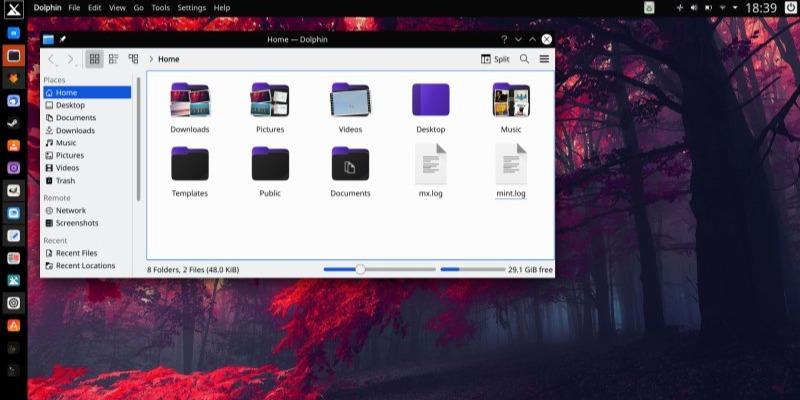Open Recent Locations entry
This screenshot has height=400, width=800.
click(x=87, y=266)
